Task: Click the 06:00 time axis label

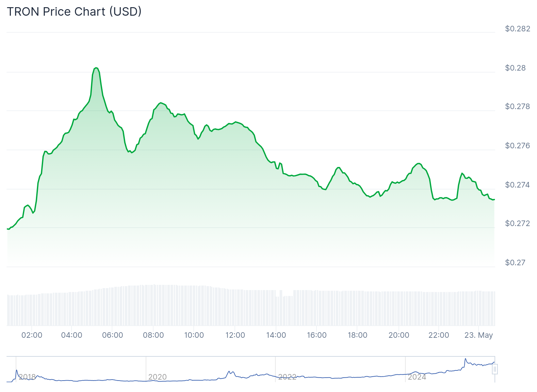Action: point(112,335)
